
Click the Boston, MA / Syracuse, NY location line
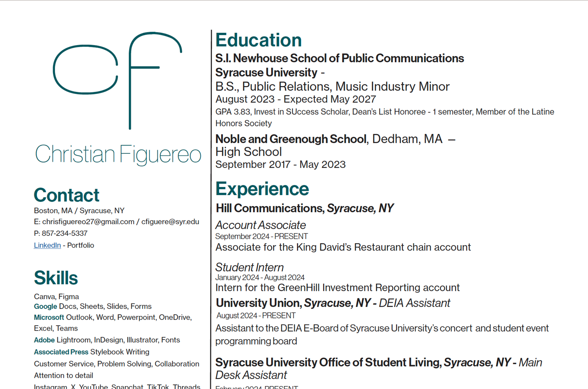pos(79,211)
